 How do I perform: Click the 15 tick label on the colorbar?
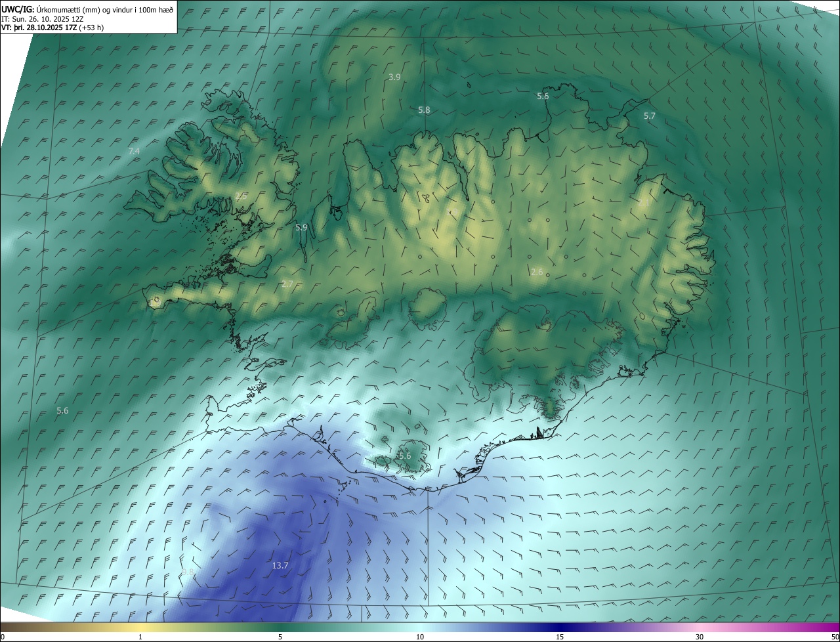[560, 637]
